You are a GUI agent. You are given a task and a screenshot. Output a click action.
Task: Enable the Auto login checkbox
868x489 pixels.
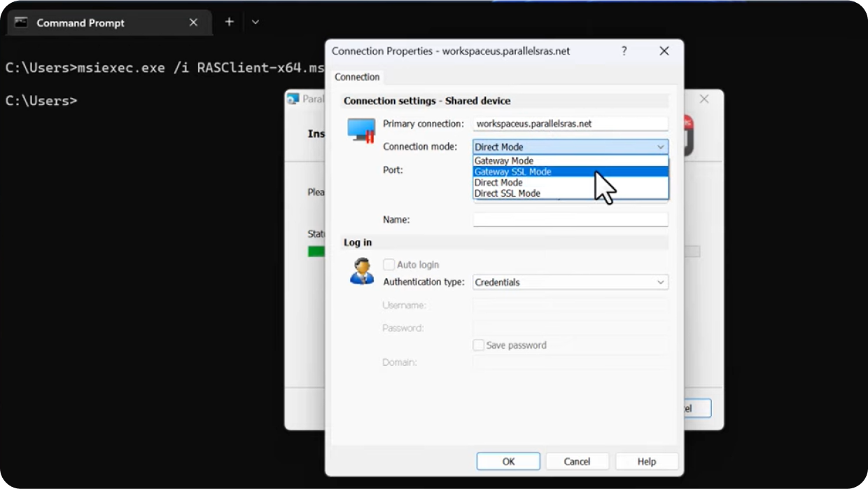pos(389,265)
